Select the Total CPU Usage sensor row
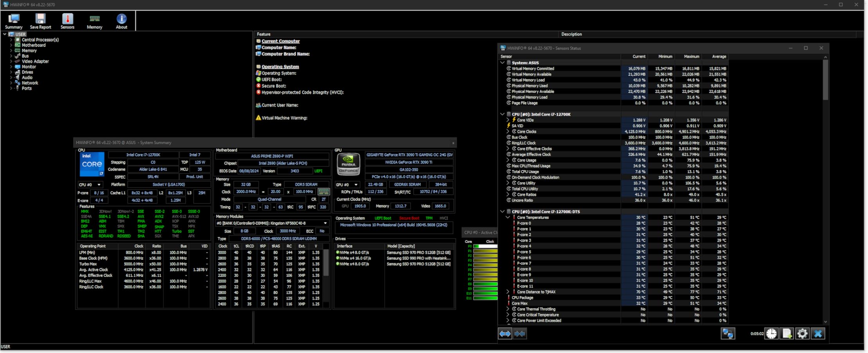868x353 pixels. (613, 172)
